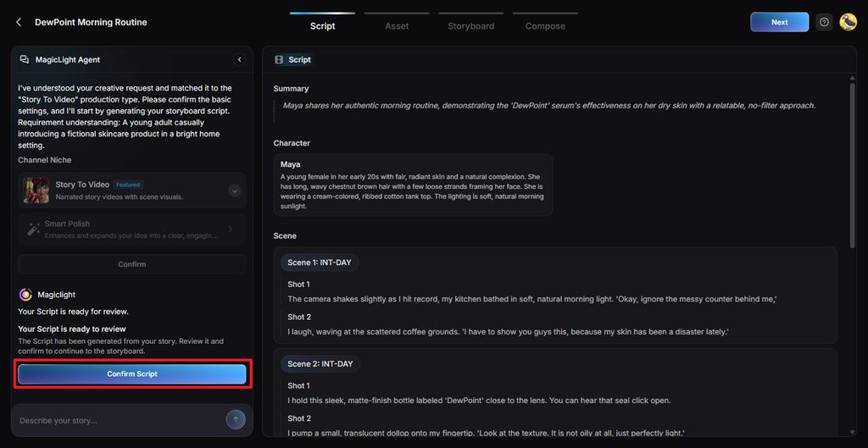
Task: Collapse the MagicLight Agent panel
Action: pos(240,60)
